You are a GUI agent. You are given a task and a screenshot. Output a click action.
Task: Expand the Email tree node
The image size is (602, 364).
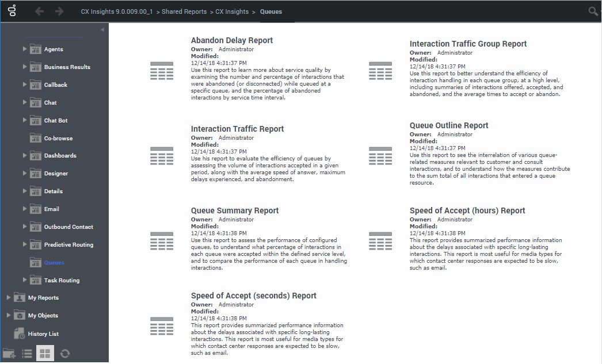point(24,208)
